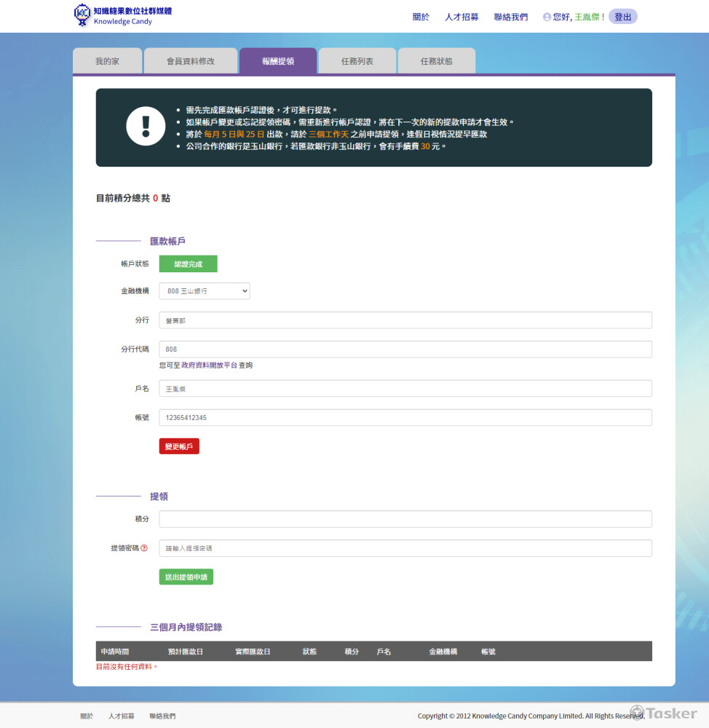Focus the 提領密碼 password field
This screenshot has width=709, height=728.
(405, 548)
